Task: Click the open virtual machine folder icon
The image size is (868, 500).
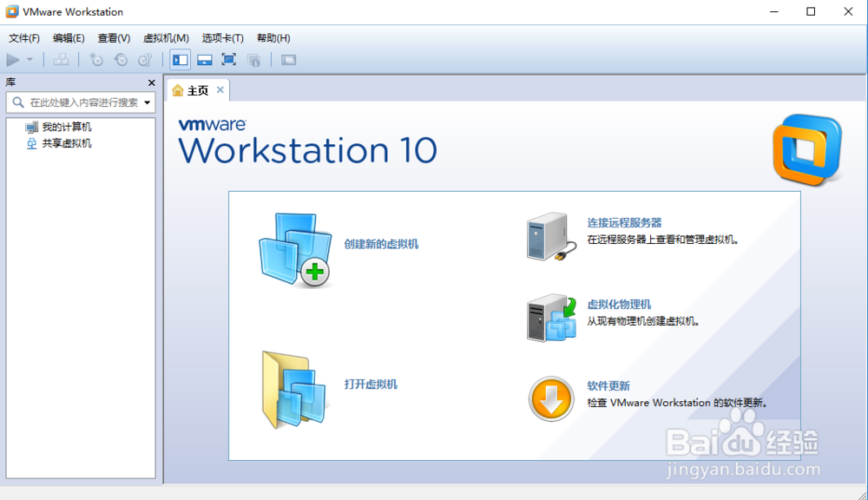Action: (295, 389)
